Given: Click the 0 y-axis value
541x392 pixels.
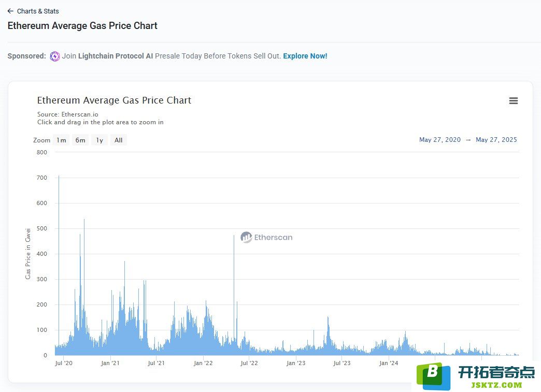Looking at the screenshot, I should click(45, 355).
